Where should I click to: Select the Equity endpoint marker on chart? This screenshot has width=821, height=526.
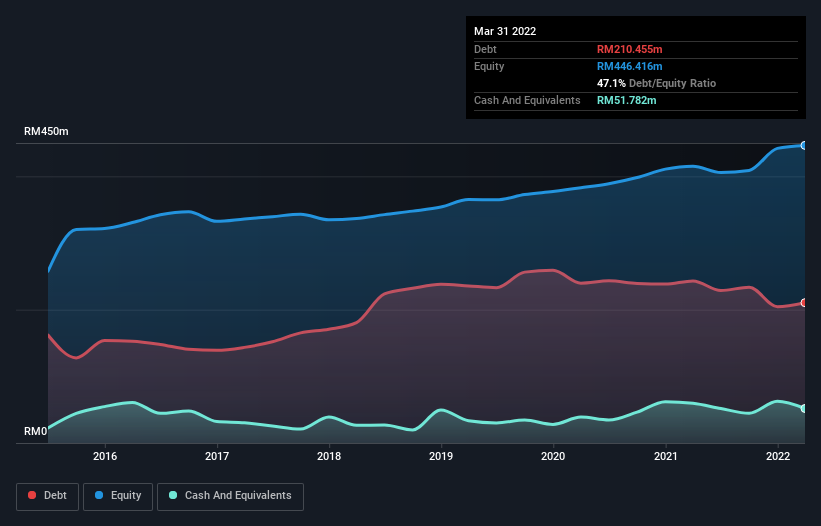[x=804, y=146]
